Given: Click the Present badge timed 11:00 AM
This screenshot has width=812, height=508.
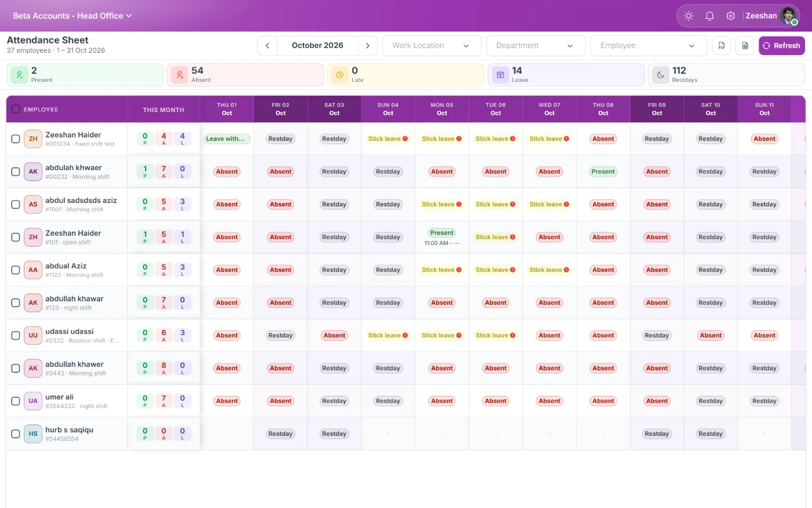Looking at the screenshot, I should (442, 233).
